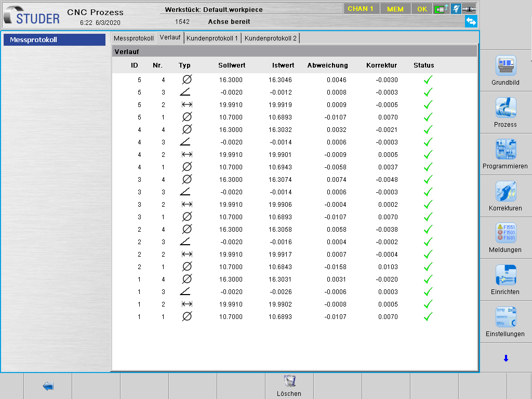Image resolution: width=532 pixels, height=399 pixels.
Task: Switch to the Kundenprotokoll 1 tab
Action: pos(212,38)
